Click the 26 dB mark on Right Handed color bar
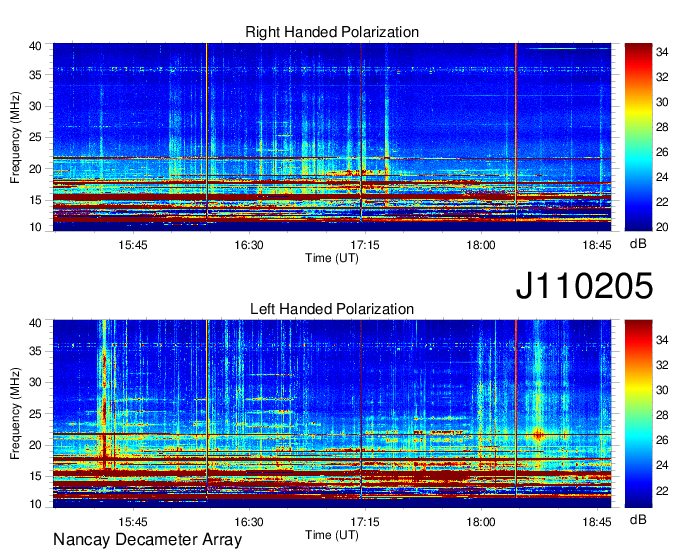The width and height of the screenshot is (680, 552). click(662, 152)
